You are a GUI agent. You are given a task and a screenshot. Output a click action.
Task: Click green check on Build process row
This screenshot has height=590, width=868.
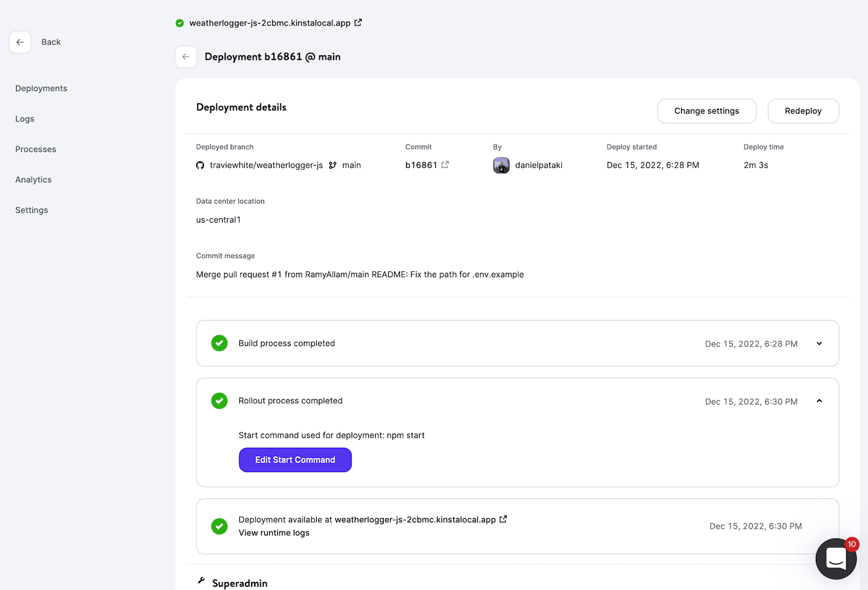[x=219, y=343]
